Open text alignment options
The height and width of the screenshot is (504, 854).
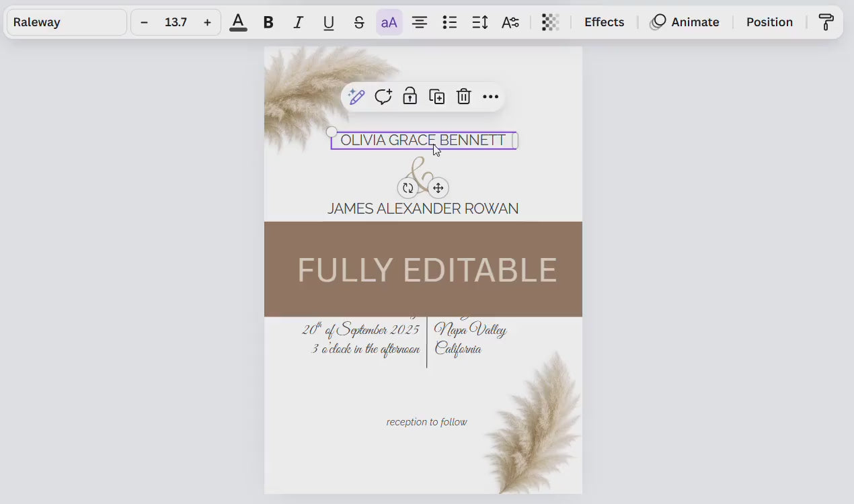point(420,22)
